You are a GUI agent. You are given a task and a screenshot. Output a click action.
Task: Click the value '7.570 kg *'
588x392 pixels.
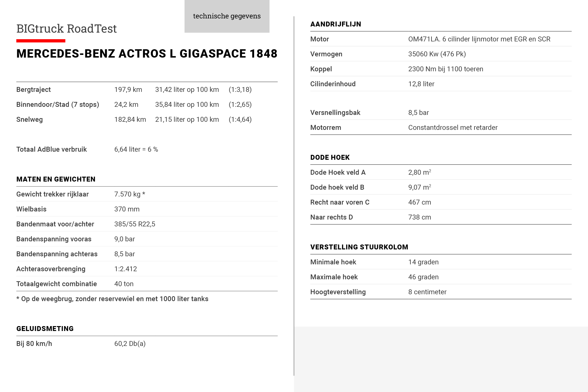click(130, 194)
